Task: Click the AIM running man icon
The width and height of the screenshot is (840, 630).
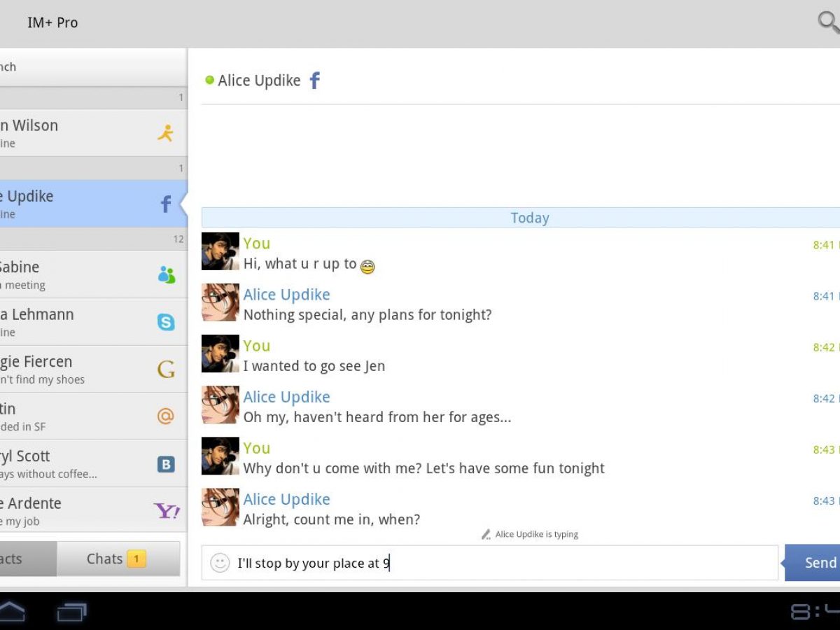Action: [x=166, y=133]
